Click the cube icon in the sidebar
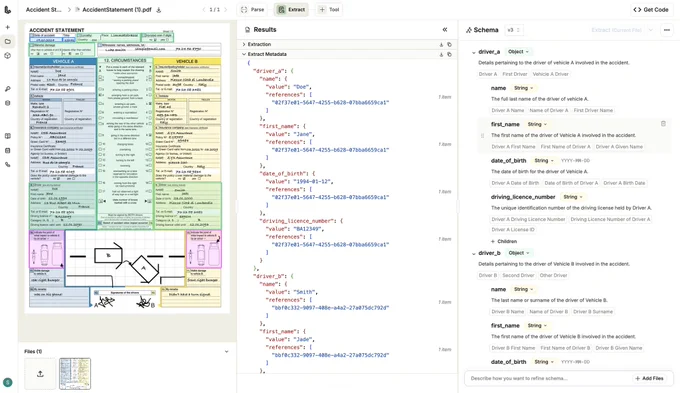This screenshot has width=680, height=393. pos(7,56)
